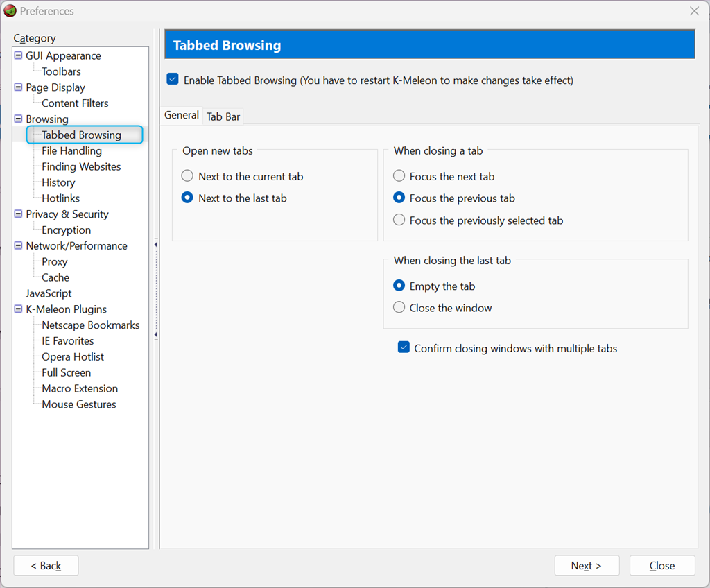The width and height of the screenshot is (710, 588).
Task: Click the K-Meleon icon in the title bar
Action: coord(10,10)
